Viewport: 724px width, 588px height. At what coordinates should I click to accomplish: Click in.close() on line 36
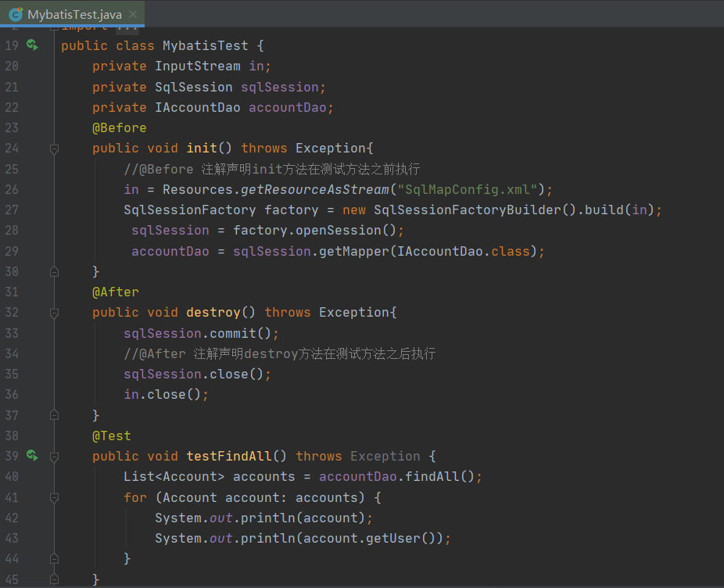point(163,394)
